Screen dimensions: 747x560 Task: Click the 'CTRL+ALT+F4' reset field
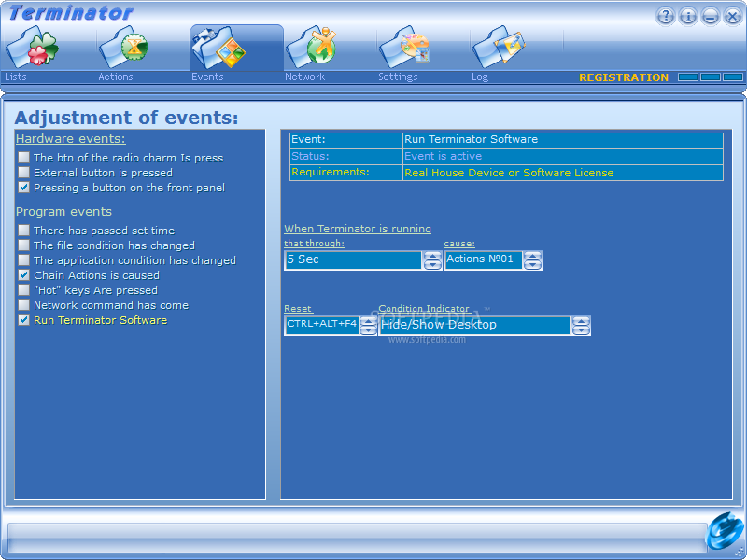tap(321, 326)
